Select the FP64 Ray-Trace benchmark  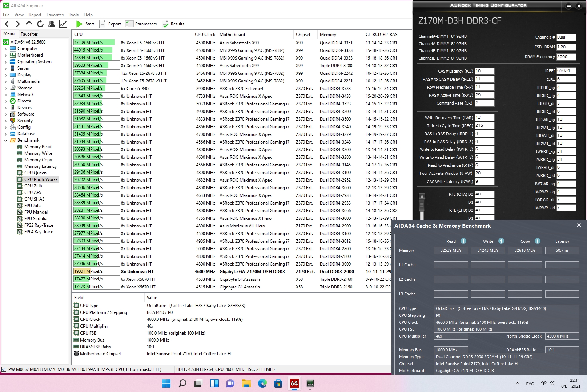[x=39, y=232]
